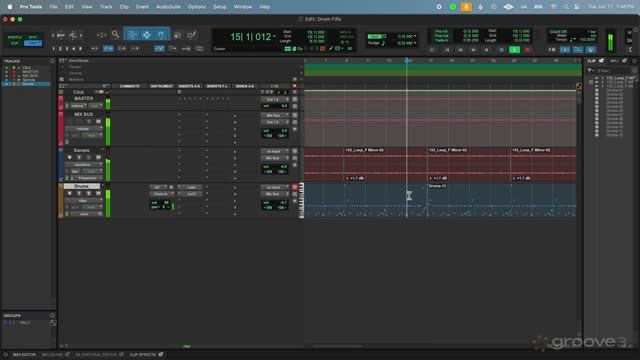Screen dimensions: 640x360
Task: Select Drums track name
Action: (x=81, y=186)
